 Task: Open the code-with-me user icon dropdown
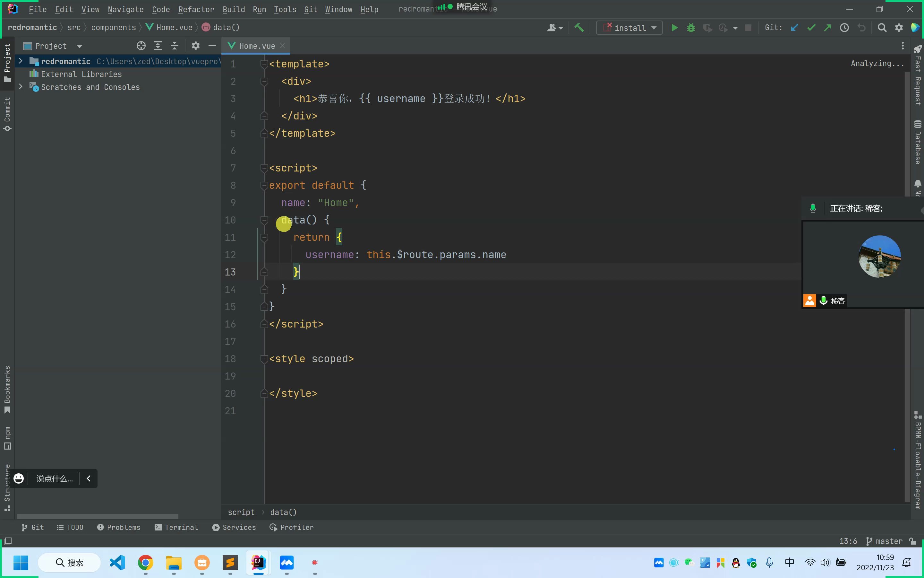(555, 28)
